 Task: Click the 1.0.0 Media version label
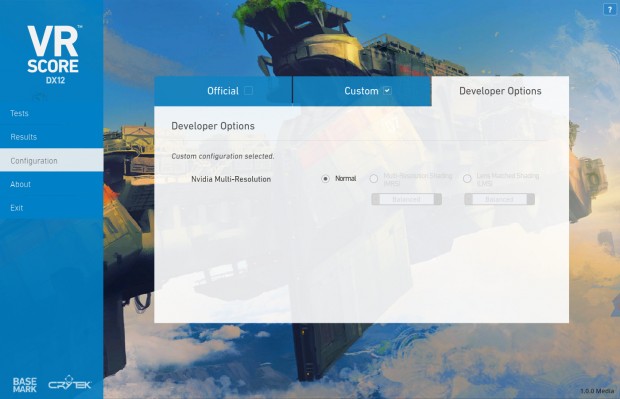point(597,391)
